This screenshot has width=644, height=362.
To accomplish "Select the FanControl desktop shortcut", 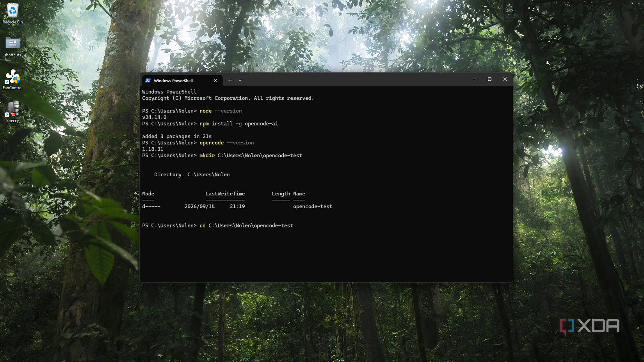I will [x=12, y=80].
